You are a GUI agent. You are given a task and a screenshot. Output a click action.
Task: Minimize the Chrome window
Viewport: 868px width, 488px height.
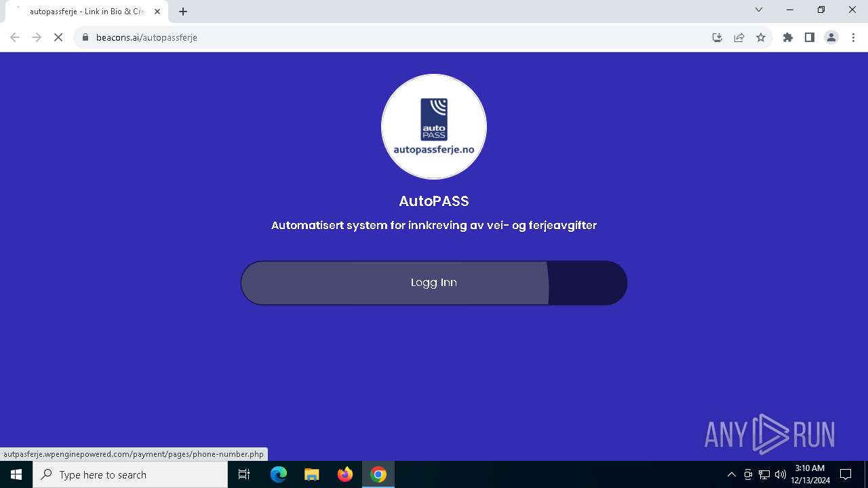(x=790, y=10)
